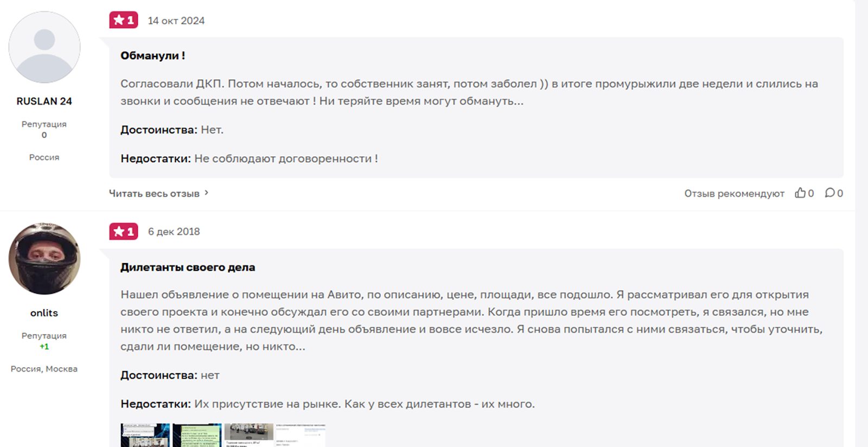The height and width of the screenshot is (447, 868).
Task: Click the review text starting "Согласовали ДКП"
Action: [469, 92]
